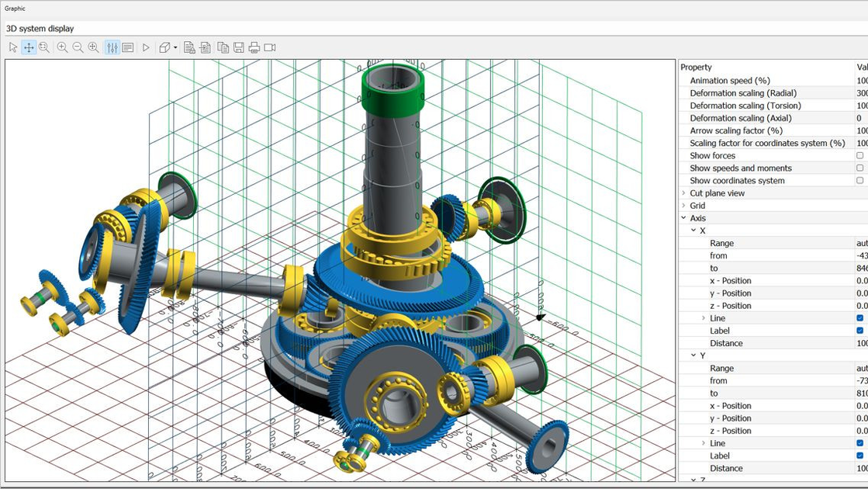
Task: Activate the pan/move view tool
Action: point(29,47)
